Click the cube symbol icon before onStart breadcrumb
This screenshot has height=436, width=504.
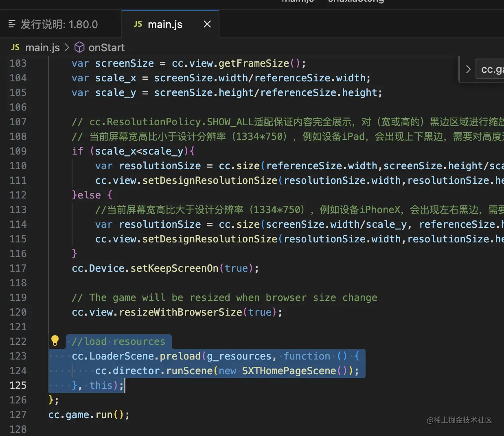click(x=79, y=47)
